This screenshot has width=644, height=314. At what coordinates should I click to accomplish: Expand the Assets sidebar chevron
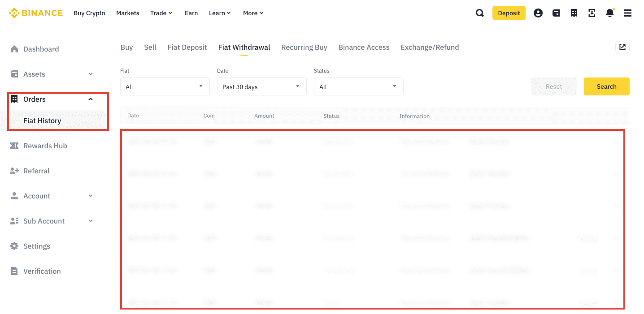pyautogui.click(x=91, y=74)
